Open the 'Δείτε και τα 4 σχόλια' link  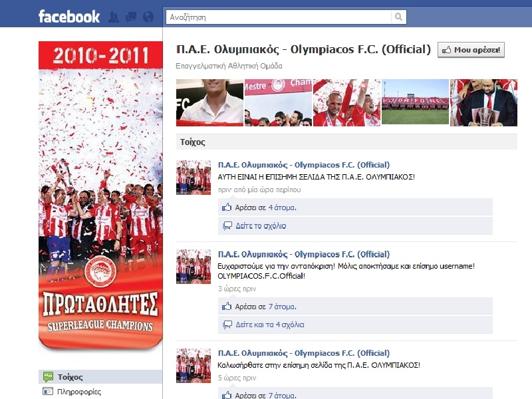[x=270, y=325]
